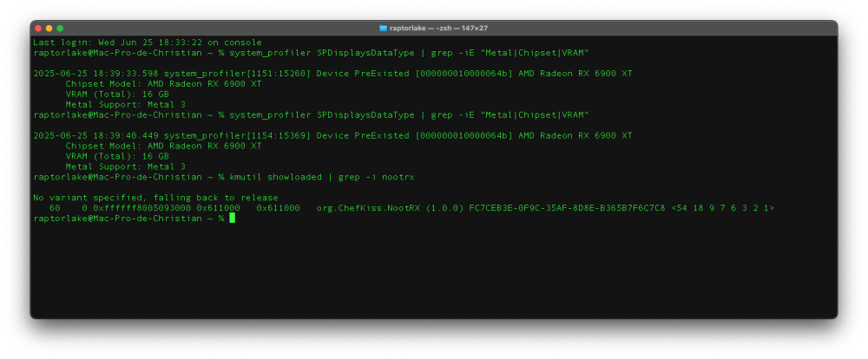
Task: Close the raptorlake terminal window
Action: (x=38, y=29)
